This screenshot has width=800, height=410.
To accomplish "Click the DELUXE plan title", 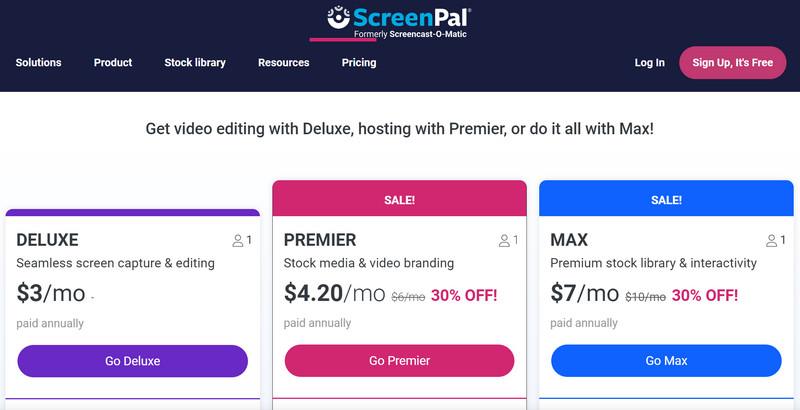I will tap(48, 240).
